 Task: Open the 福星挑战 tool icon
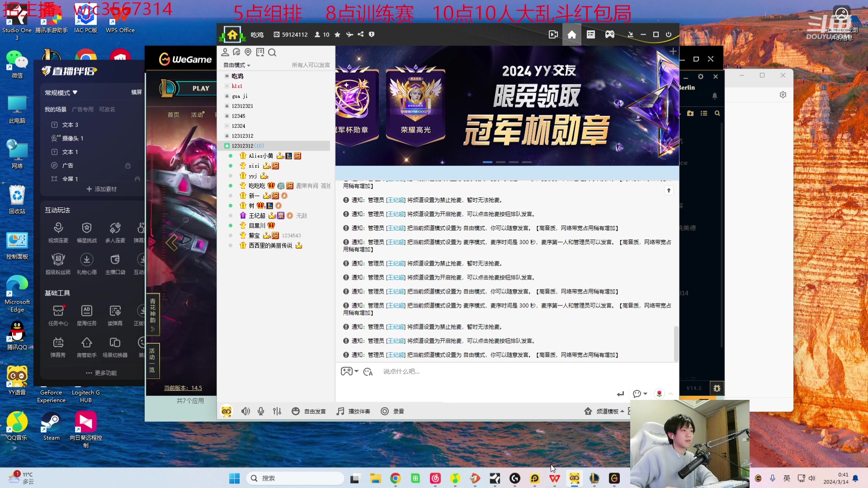tap(87, 232)
